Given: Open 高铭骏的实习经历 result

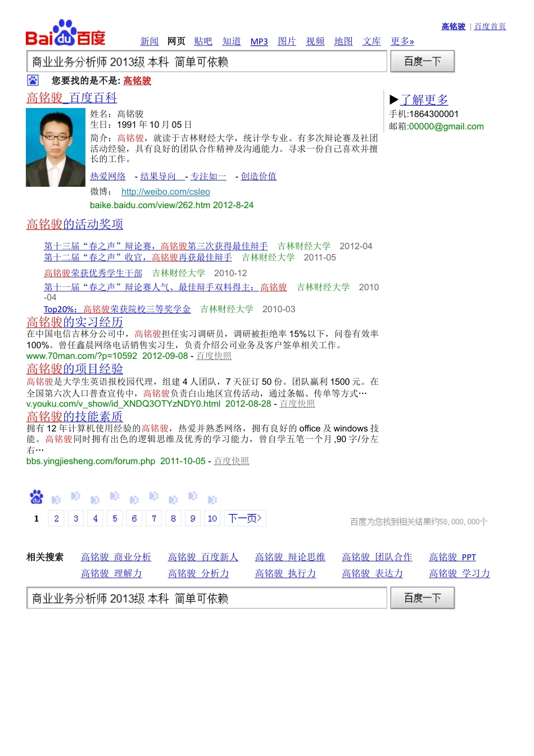Looking at the screenshot, I should (75, 322).
